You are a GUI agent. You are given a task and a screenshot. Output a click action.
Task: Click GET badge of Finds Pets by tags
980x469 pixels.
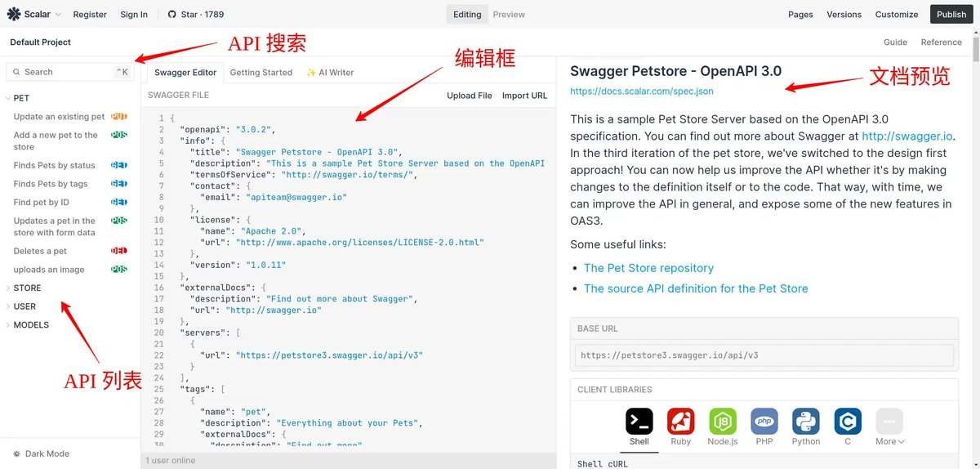tap(119, 184)
